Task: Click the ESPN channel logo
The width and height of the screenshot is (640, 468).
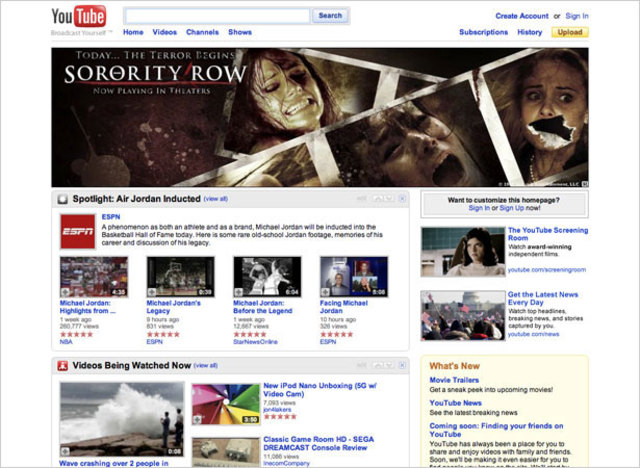Action: [x=78, y=231]
